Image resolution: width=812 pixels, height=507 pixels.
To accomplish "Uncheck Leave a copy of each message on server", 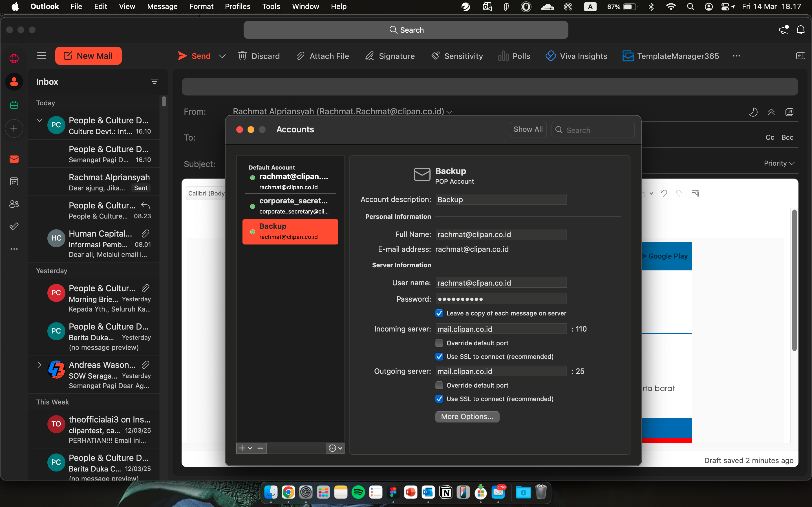I will click(439, 313).
